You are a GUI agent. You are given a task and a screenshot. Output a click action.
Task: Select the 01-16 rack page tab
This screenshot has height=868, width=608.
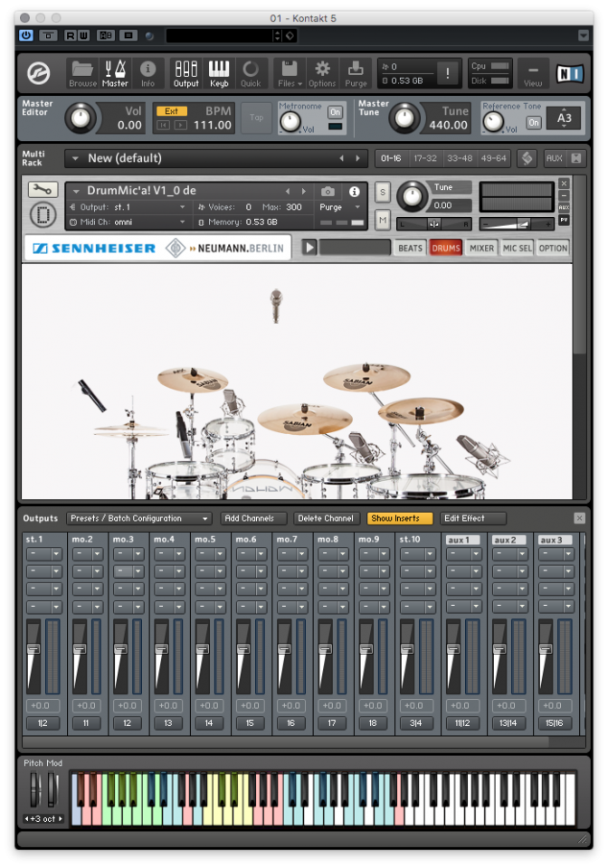(391, 158)
